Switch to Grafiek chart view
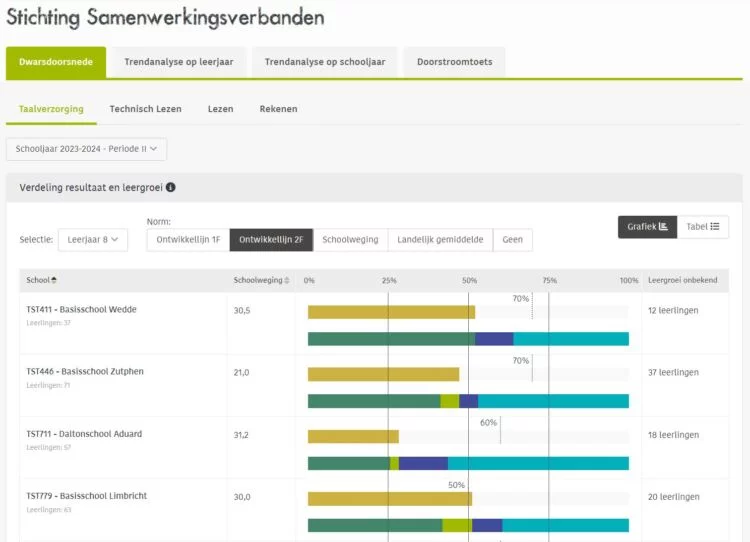The image size is (750, 542). 647,227
